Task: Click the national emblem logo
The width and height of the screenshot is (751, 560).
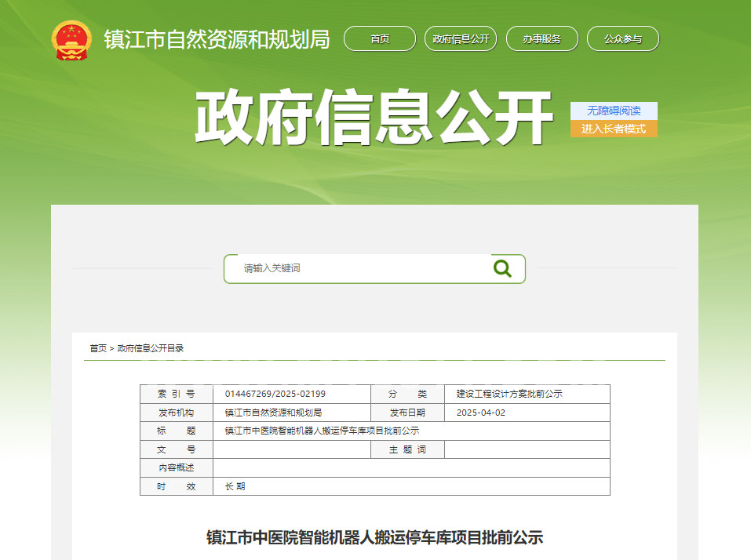Action: click(x=71, y=40)
